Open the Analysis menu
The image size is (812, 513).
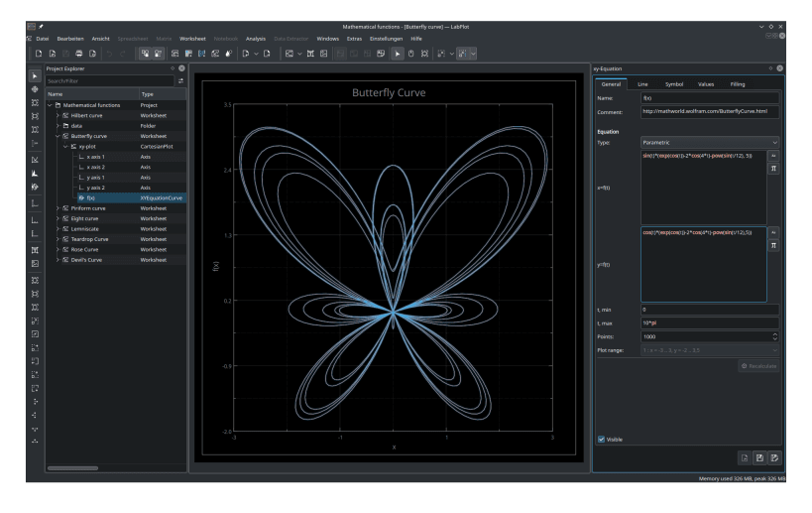coord(256,38)
